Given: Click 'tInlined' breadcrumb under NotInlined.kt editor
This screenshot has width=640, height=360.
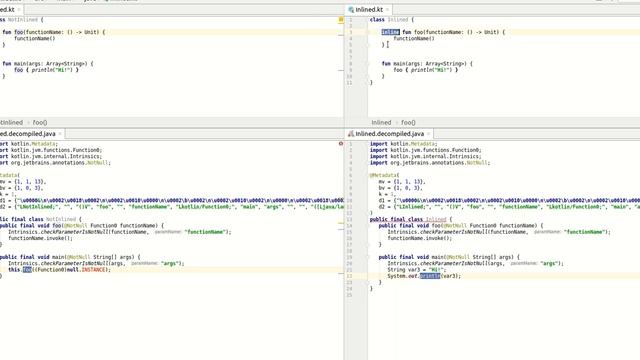Looking at the screenshot, I should (x=11, y=122).
